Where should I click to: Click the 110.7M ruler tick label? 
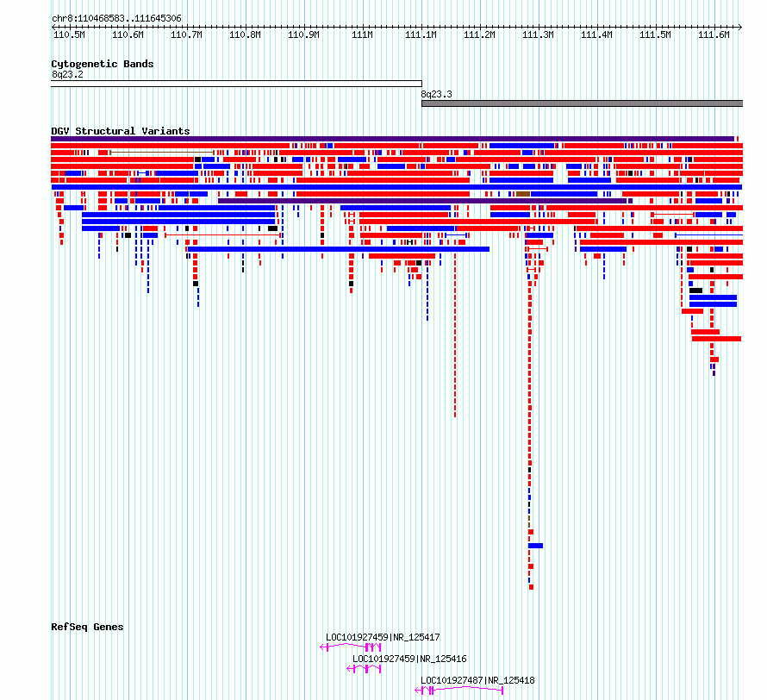[186, 34]
